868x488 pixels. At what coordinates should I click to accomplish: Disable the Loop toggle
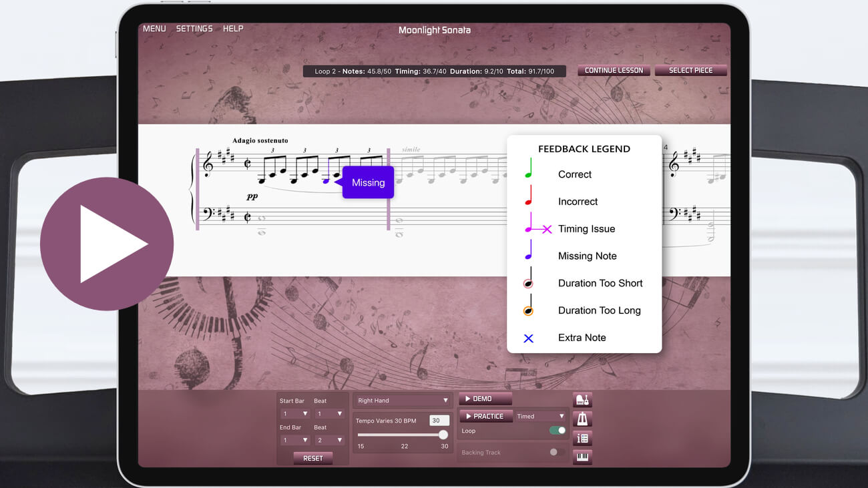556,431
